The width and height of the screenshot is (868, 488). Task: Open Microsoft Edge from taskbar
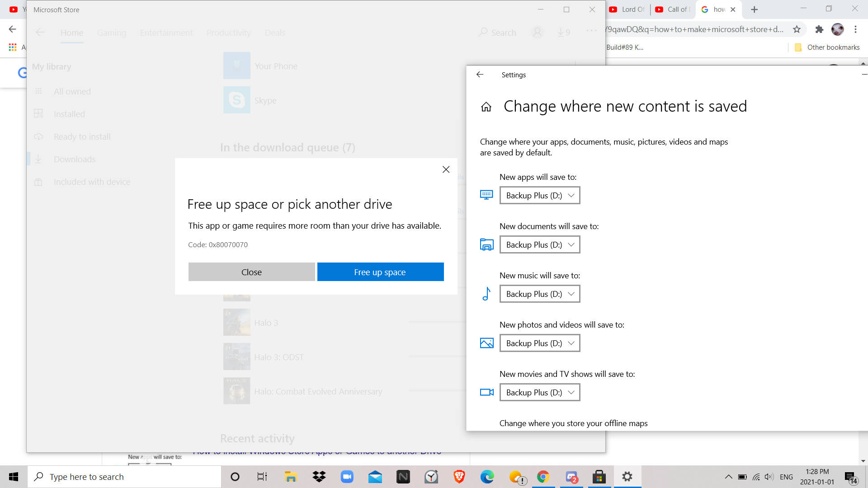[487, 477]
